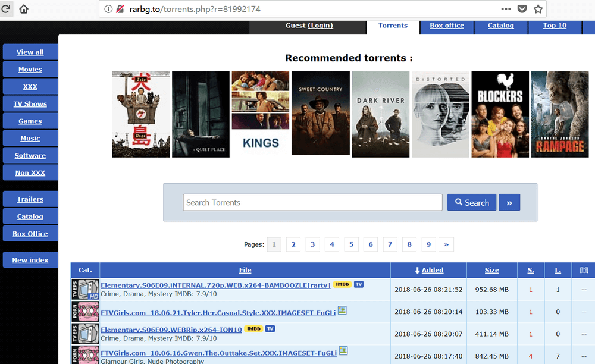Screen dimensions: 595x364
Task: Open the Box office tab in top navigation
Action: [x=447, y=26]
